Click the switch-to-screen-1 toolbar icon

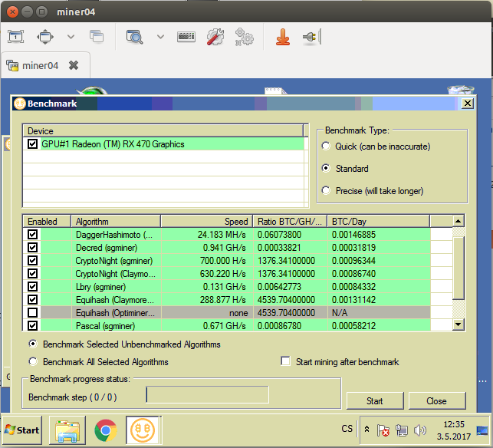[15, 37]
